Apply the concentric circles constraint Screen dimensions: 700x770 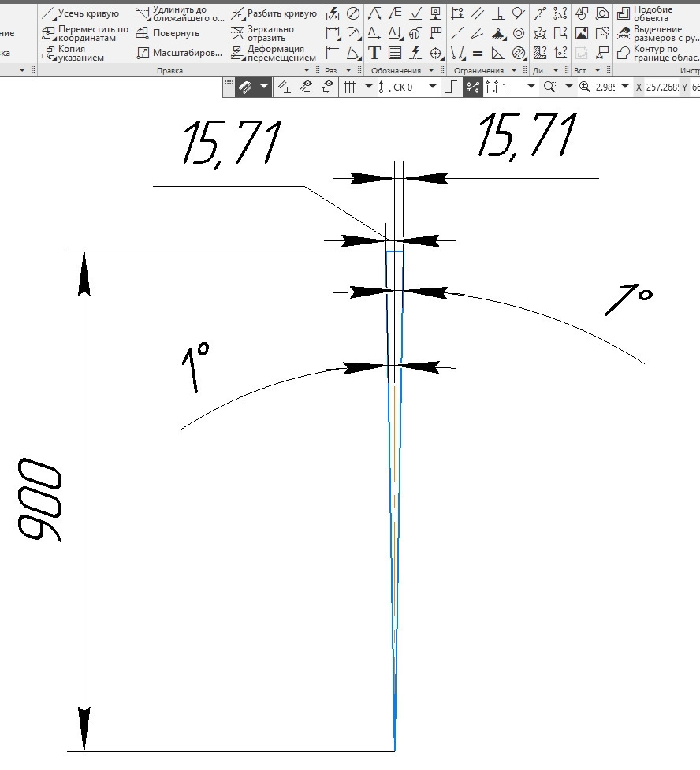coord(518,33)
